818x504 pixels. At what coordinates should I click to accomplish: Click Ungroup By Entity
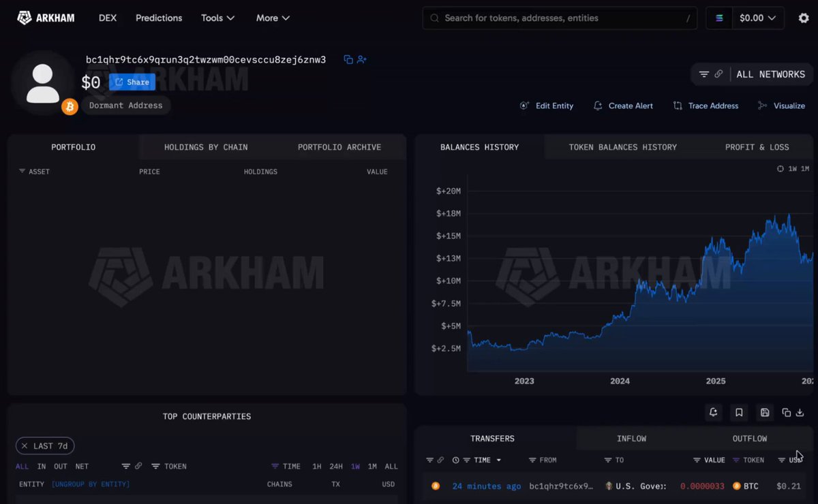click(91, 484)
